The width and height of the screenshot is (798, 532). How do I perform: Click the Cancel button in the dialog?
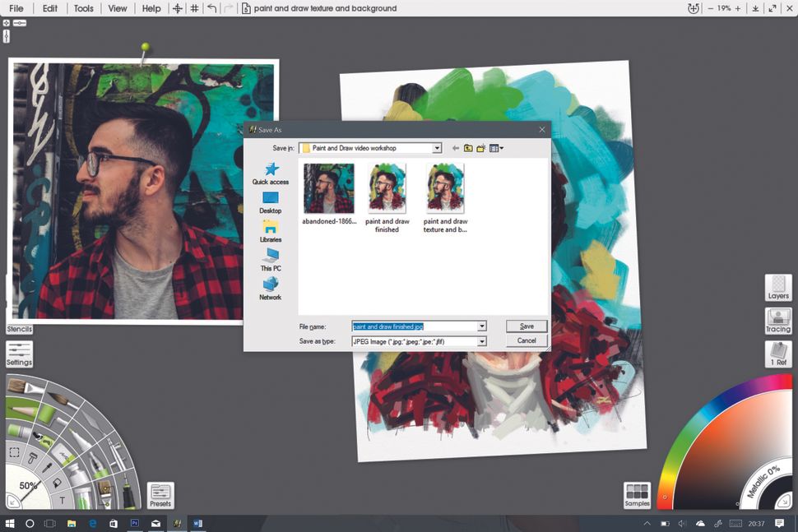click(x=526, y=340)
